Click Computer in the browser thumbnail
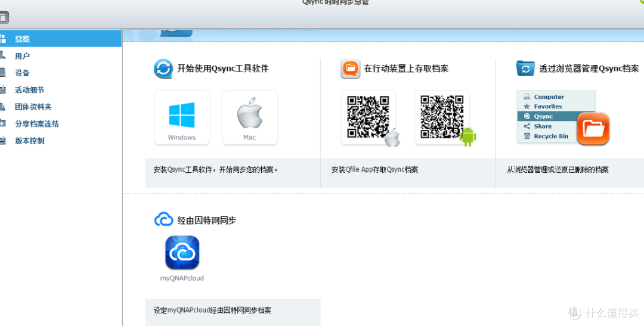This screenshot has height=326, width=644. click(x=549, y=97)
